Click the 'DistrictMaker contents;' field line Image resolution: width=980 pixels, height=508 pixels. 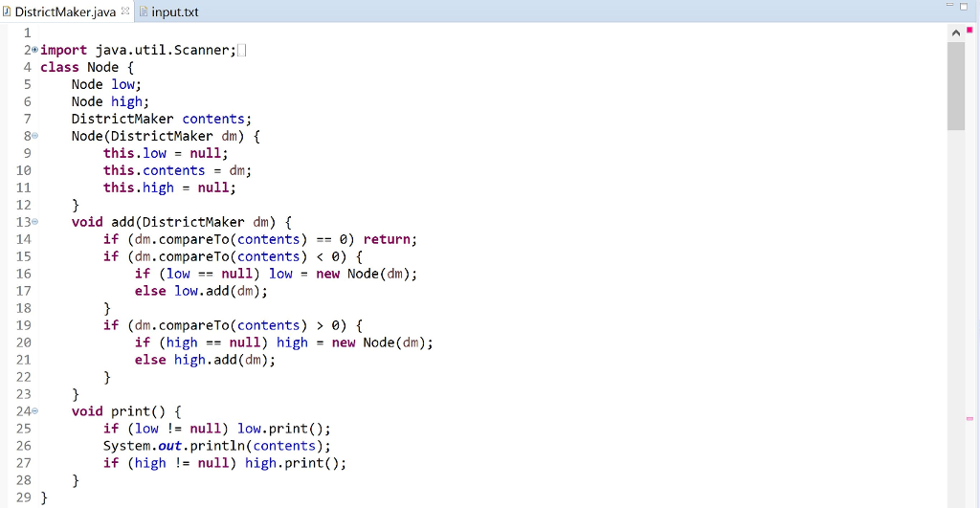point(161,119)
